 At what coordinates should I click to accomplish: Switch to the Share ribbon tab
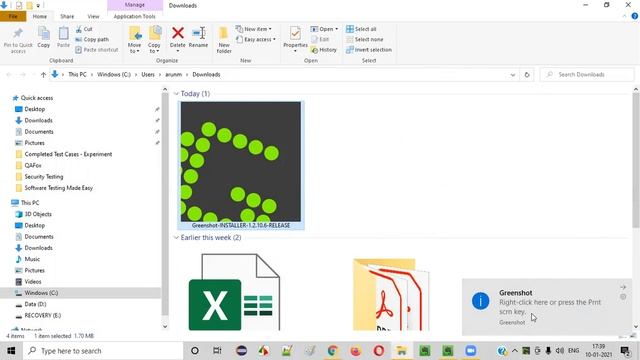coord(67,16)
